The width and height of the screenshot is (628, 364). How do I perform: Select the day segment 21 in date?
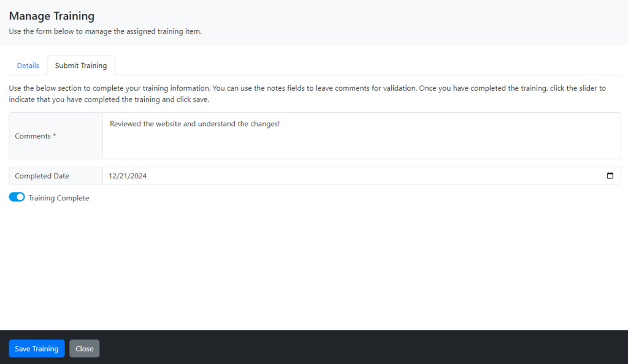click(x=122, y=176)
